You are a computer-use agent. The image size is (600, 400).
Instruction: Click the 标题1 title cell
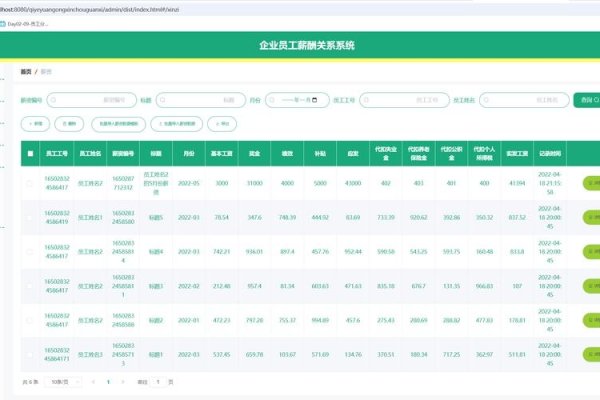point(156,354)
